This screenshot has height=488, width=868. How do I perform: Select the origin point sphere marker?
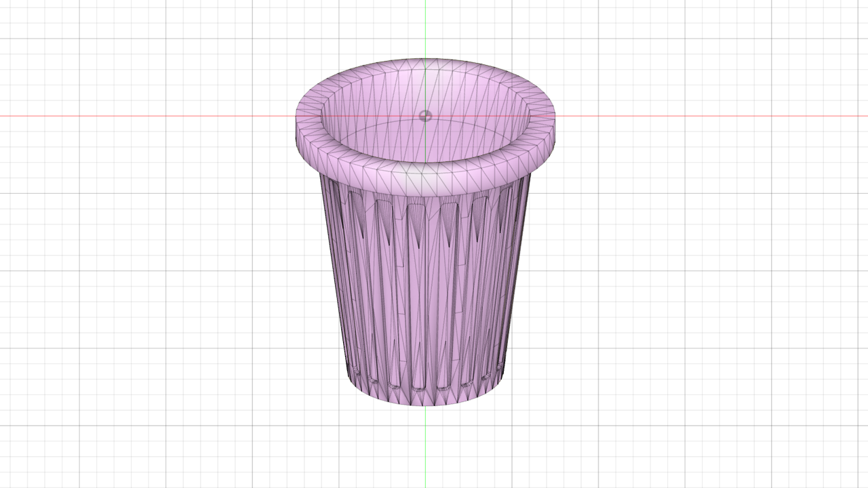tap(425, 116)
